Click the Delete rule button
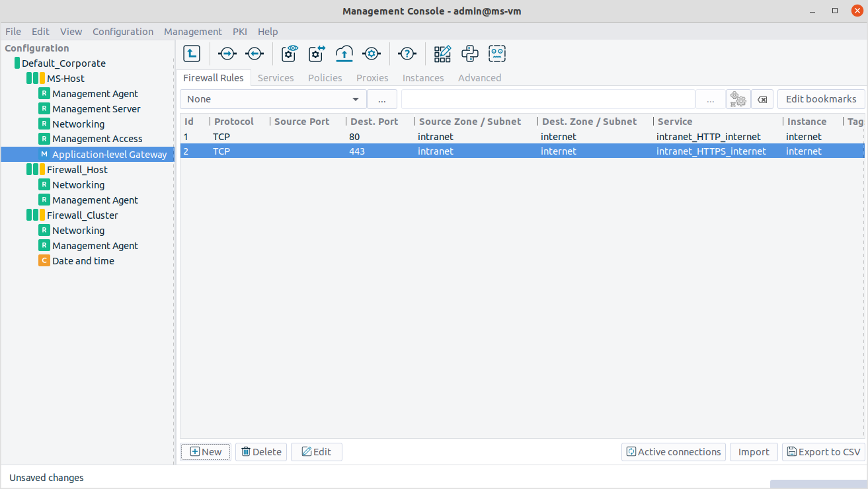The width and height of the screenshot is (868, 489). point(261,452)
